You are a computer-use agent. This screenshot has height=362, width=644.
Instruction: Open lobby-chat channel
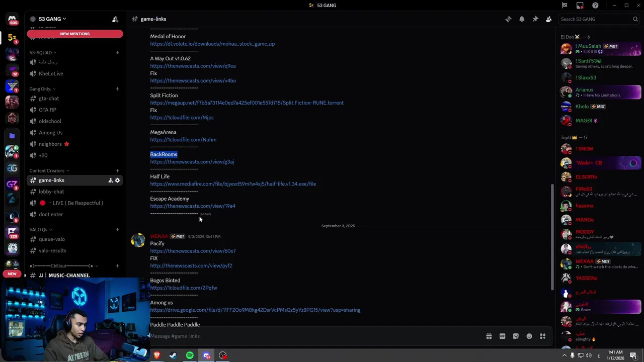point(74,192)
